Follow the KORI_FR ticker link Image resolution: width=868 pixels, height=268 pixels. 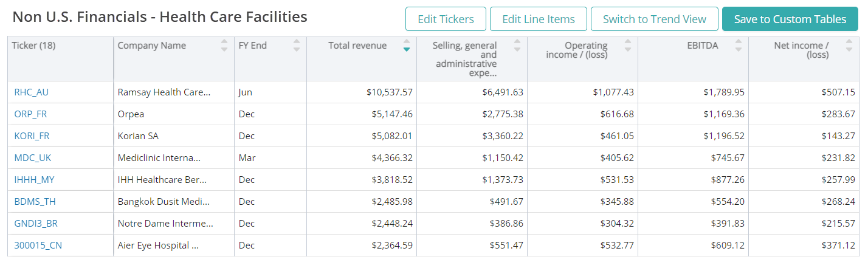click(32, 136)
